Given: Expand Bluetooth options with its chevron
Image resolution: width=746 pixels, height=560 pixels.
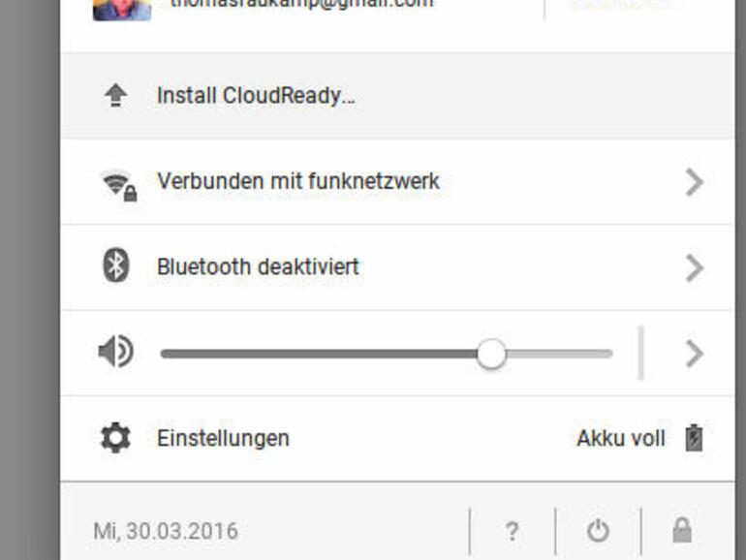Looking at the screenshot, I should tap(694, 267).
